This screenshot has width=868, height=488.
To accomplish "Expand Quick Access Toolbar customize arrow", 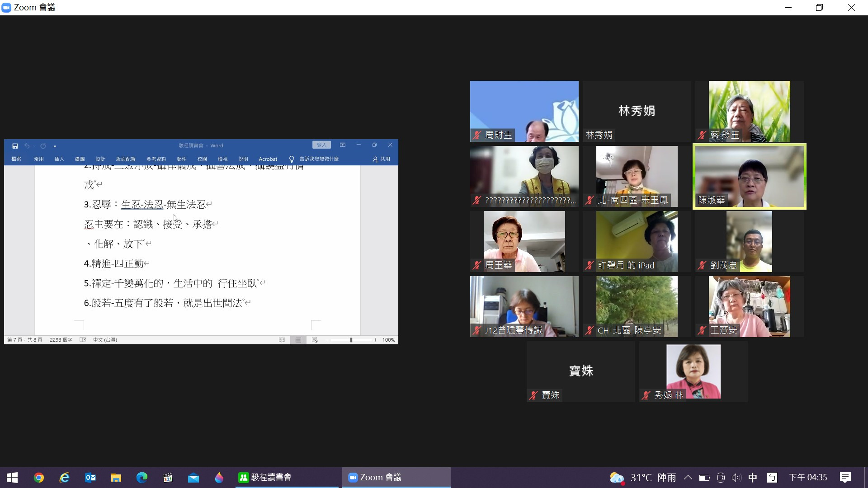I will pyautogui.click(x=55, y=146).
